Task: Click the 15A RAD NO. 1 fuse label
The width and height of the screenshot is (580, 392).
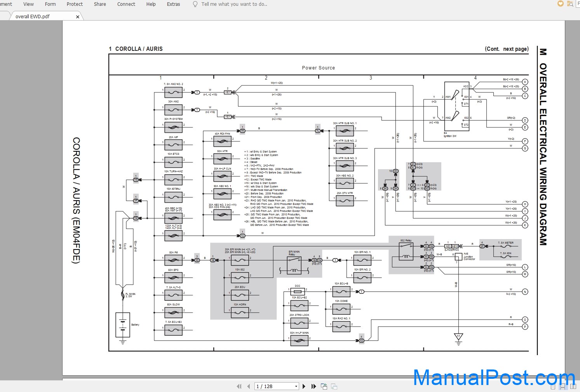Action: pyautogui.click(x=341, y=318)
